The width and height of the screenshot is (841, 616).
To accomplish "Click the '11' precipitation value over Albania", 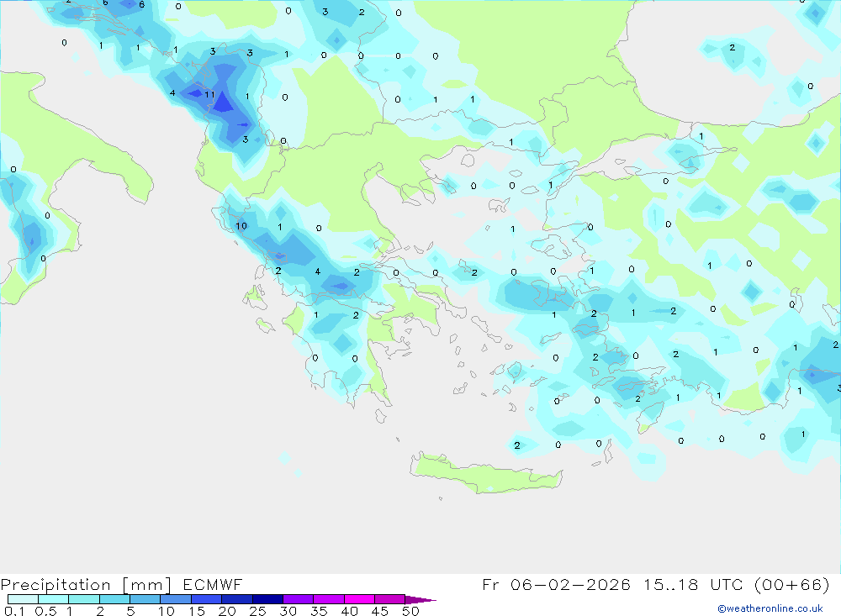I will [209, 95].
